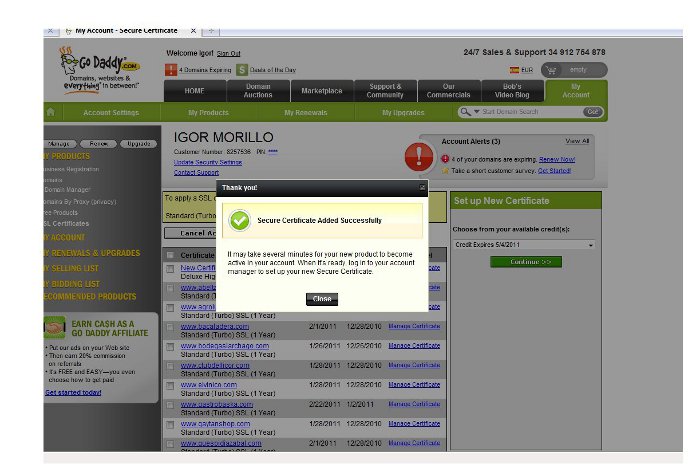Click the large red Account Alerts exclamation icon
700x464 pixels.
(x=418, y=156)
